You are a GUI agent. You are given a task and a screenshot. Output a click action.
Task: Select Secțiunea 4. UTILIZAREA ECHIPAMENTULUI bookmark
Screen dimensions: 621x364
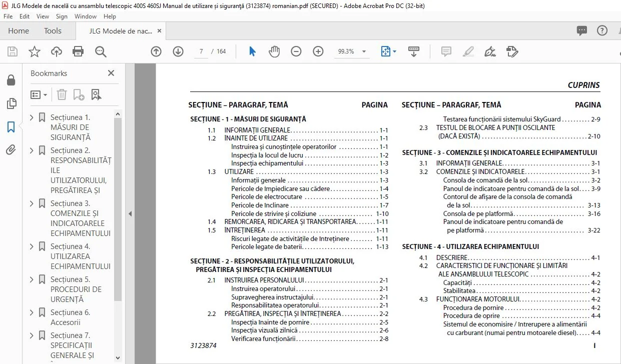tap(81, 256)
